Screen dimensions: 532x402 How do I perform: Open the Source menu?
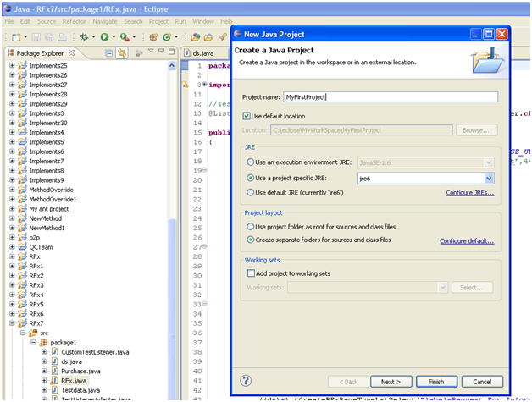click(47, 21)
